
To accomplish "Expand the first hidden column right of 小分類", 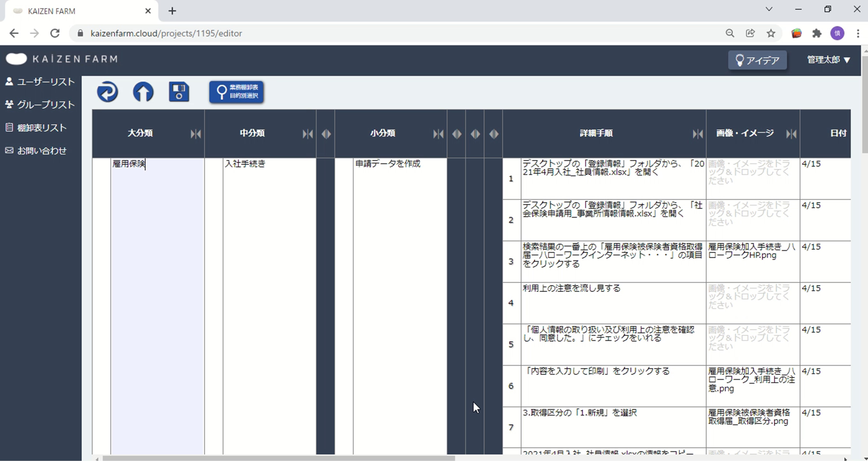I will 457,134.
